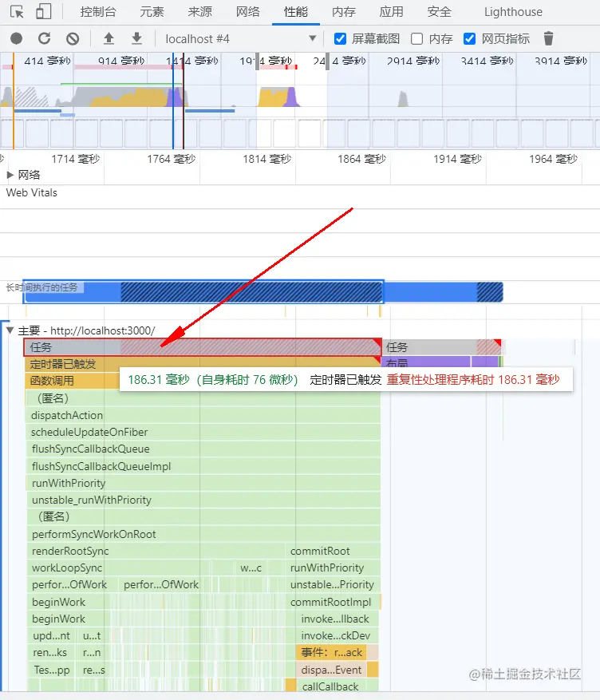Screen dimensions: 600x700
Task: Click the left overview window handle
Action: [257, 61]
